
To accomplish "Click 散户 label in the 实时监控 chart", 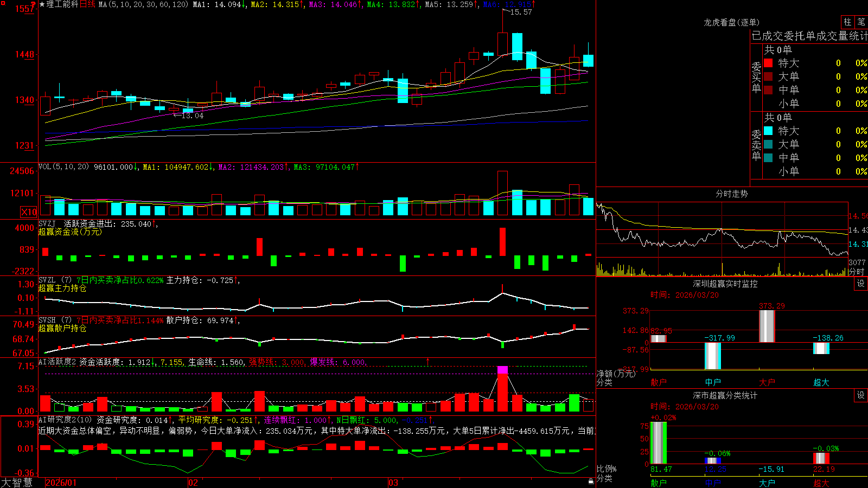I will click(x=659, y=382).
